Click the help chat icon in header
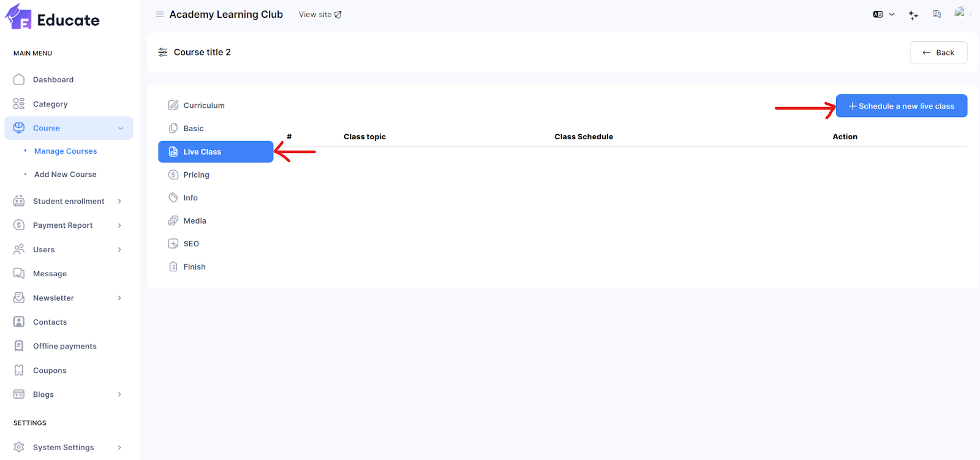980x460 pixels. point(937,14)
